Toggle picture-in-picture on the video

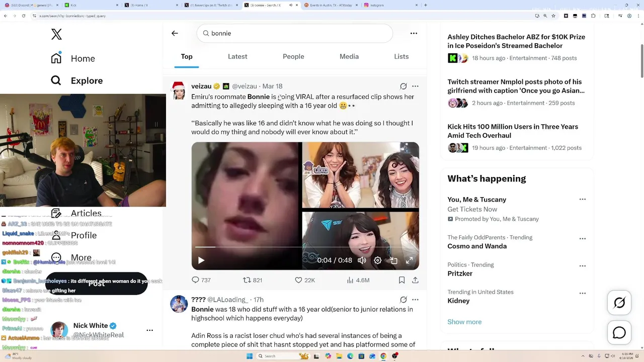(394, 260)
